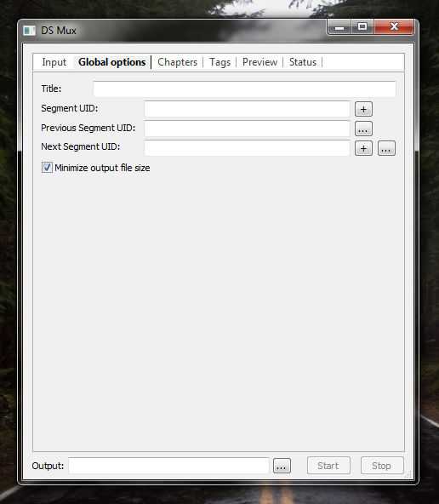Click the plus button beside Segment UID

[x=363, y=109]
